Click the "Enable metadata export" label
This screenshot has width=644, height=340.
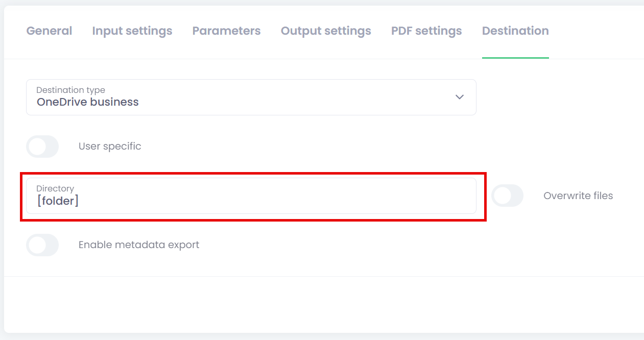[139, 245]
